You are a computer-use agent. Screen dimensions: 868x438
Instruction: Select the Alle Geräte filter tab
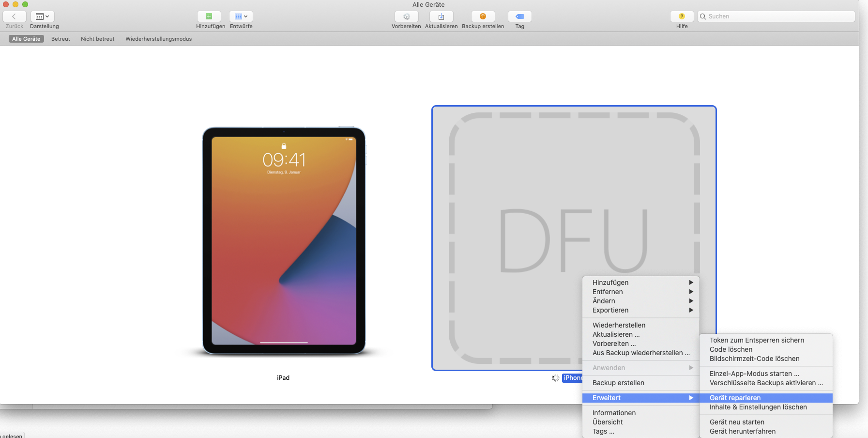coord(26,39)
